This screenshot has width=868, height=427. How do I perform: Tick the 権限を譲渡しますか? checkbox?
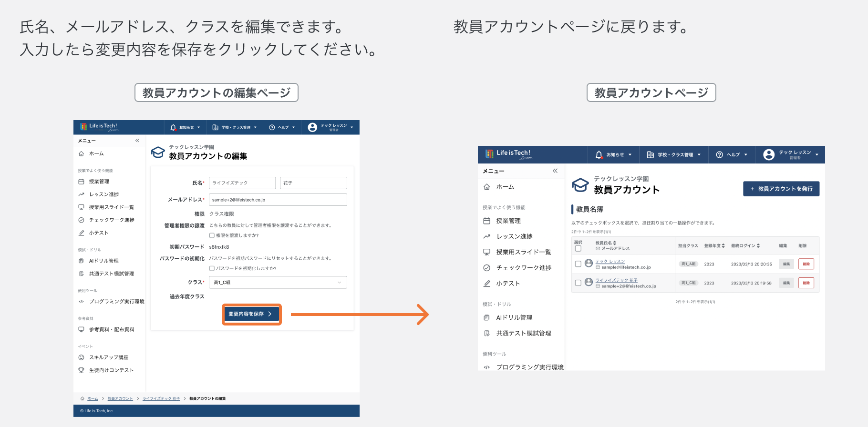[x=212, y=235]
